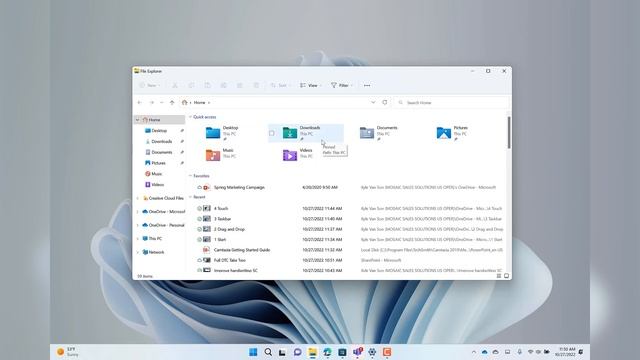Viewport: 640px width, 360px height.
Task: Collapse the Quick access section
Action: (190, 117)
